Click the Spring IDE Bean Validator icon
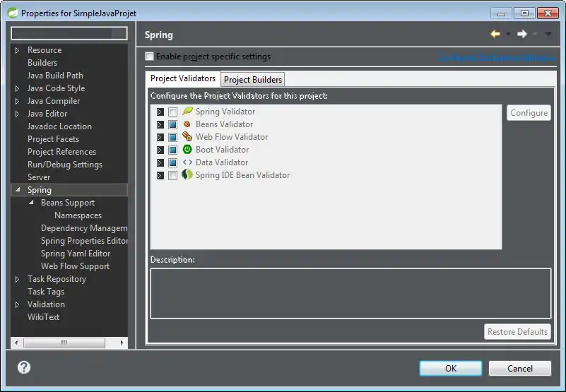Viewport: 566px width, 392px height. [x=187, y=175]
